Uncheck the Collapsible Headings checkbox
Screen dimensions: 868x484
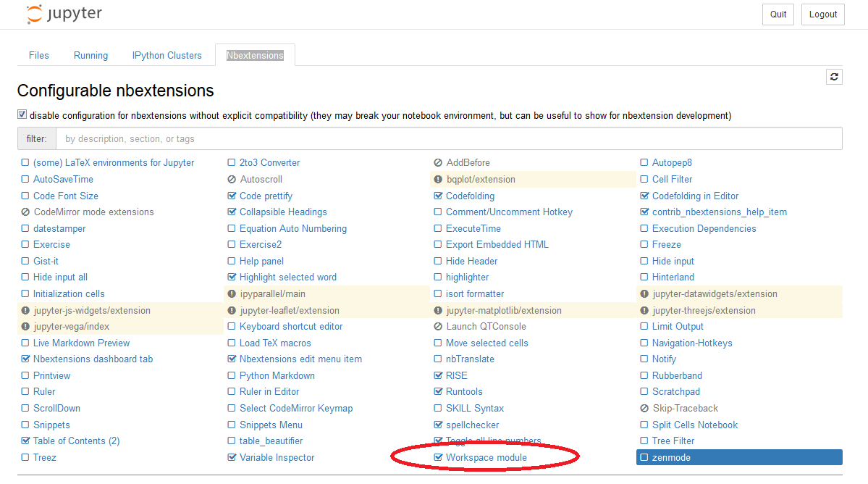coord(232,212)
